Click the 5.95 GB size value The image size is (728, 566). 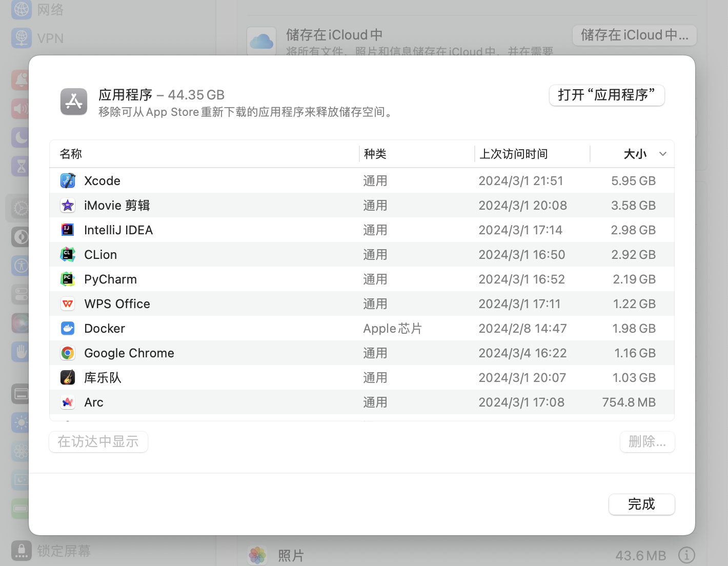(634, 181)
